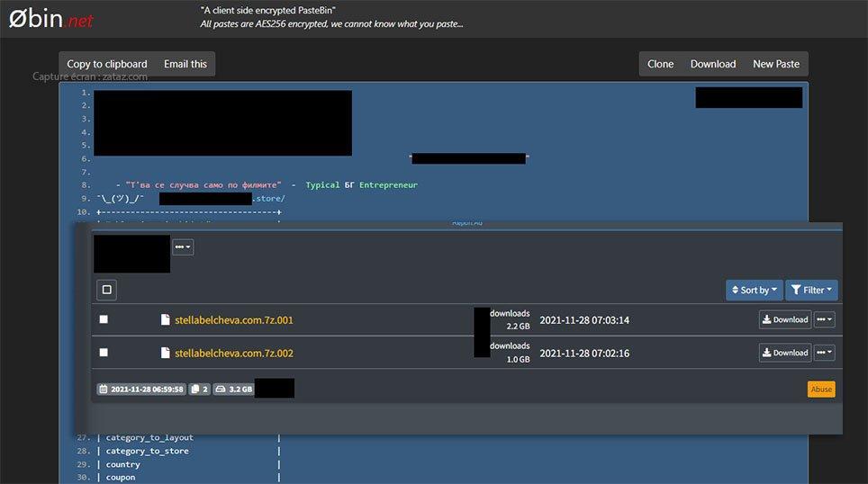The height and width of the screenshot is (484, 868).
Task: Open file stellabelcheva.com.7z.001
Action: tap(234, 319)
